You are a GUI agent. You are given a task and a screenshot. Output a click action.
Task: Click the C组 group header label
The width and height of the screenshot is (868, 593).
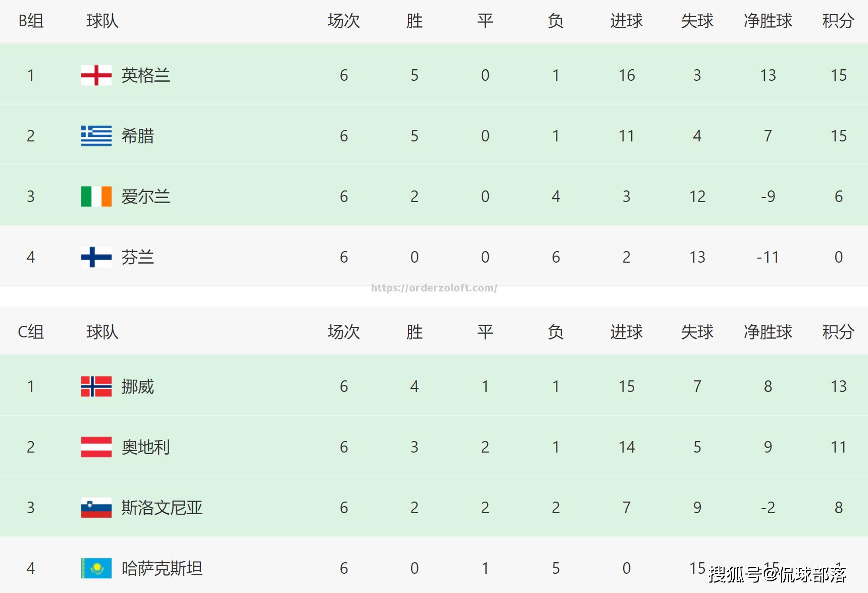pyautogui.click(x=31, y=332)
